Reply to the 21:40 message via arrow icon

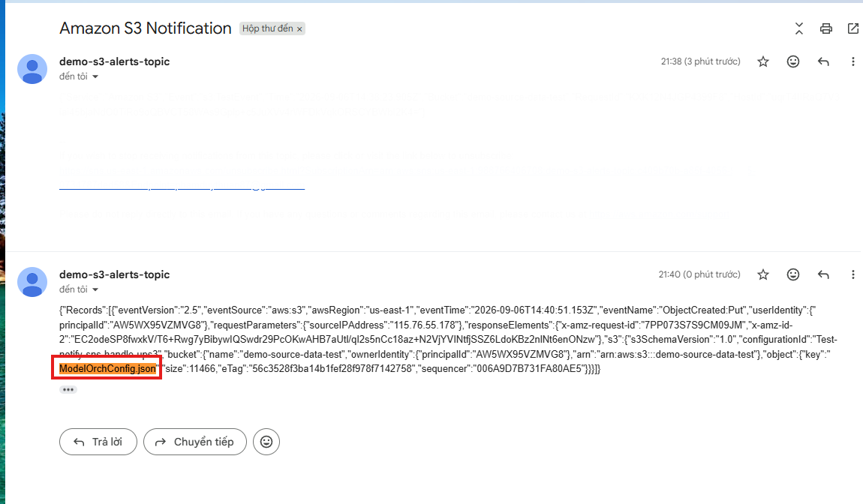coord(823,274)
